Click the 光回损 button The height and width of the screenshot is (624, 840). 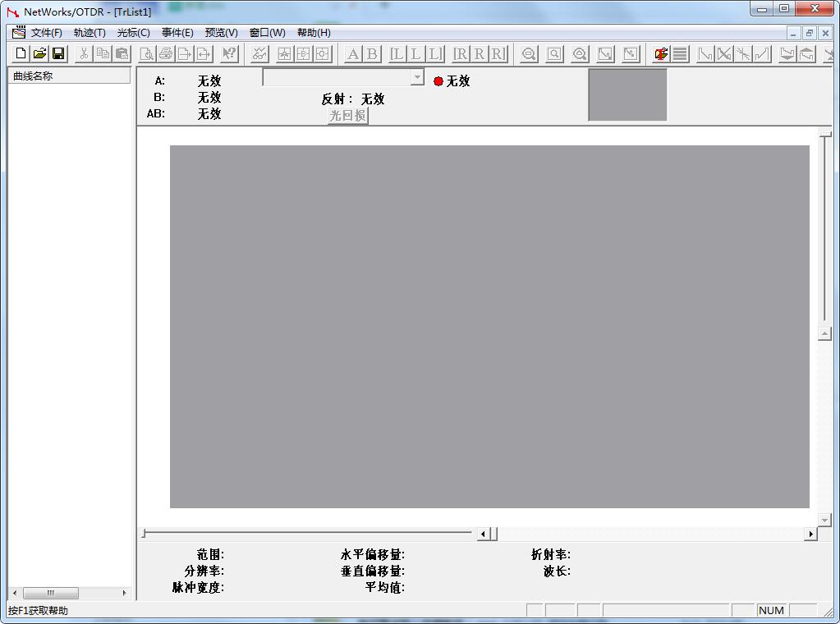coord(347,115)
